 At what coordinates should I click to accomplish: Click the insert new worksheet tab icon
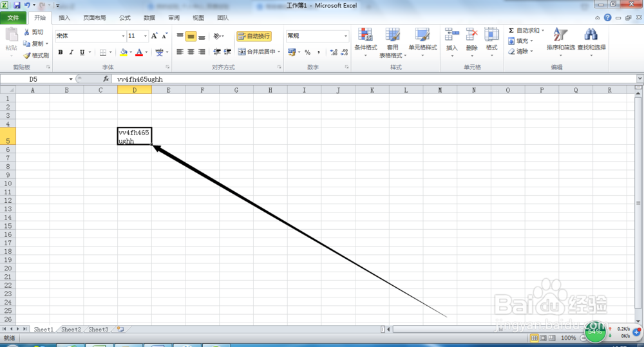coord(120,329)
